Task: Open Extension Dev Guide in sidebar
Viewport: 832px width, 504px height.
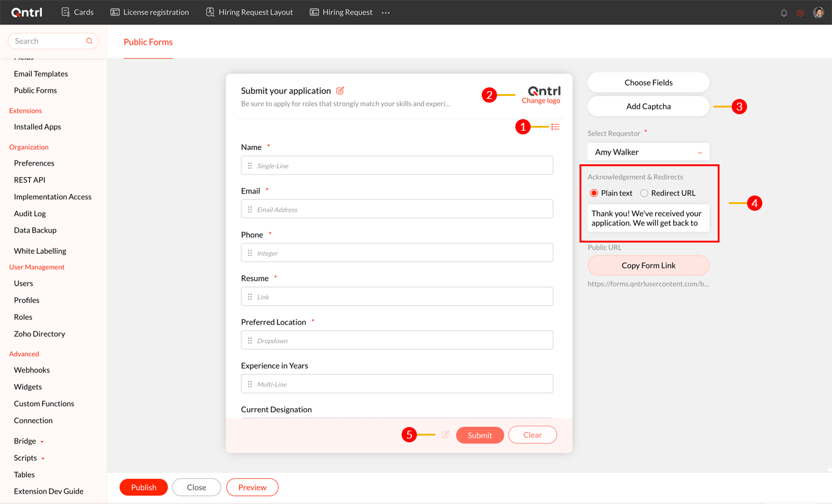Action: (x=49, y=491)
